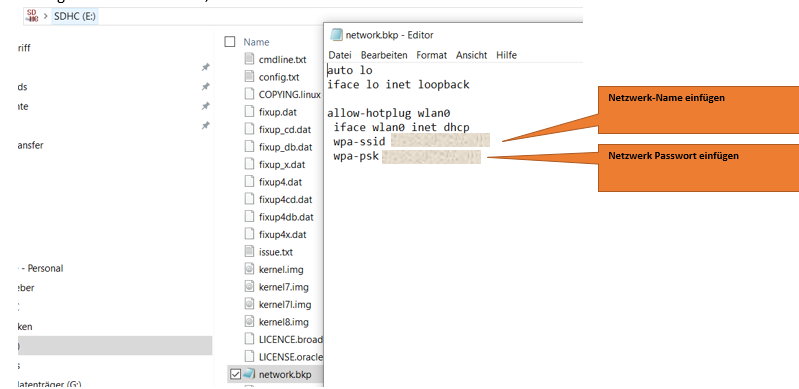Select the kernel7.img disc image icon

click(x=249, y=287)
